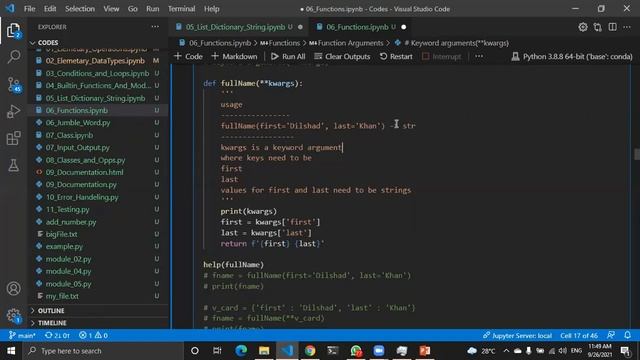This screenshot has height=360, width=640.
Task: Click sync changes indicator in status bar
Action: click(x=58, y=336)
